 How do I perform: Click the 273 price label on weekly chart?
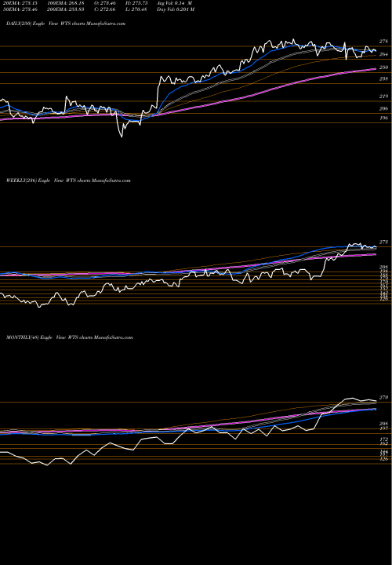click(383, 242)
